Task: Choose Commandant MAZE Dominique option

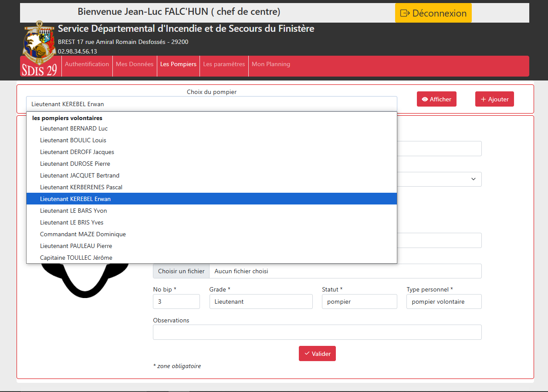Action: pyautogui.click(x=83, y=235)
